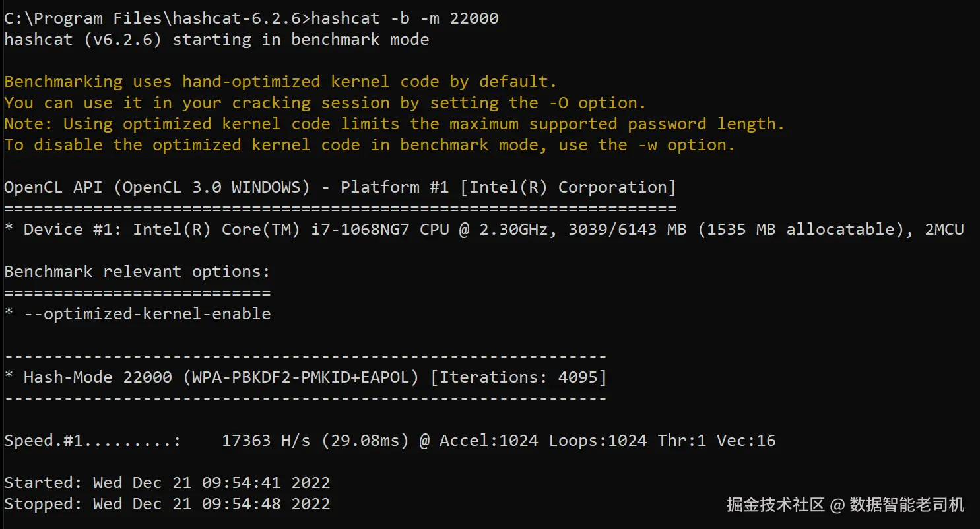Click the 'Iterations: 4095' text
The image size is (980, 529).
tap(518, 377)
